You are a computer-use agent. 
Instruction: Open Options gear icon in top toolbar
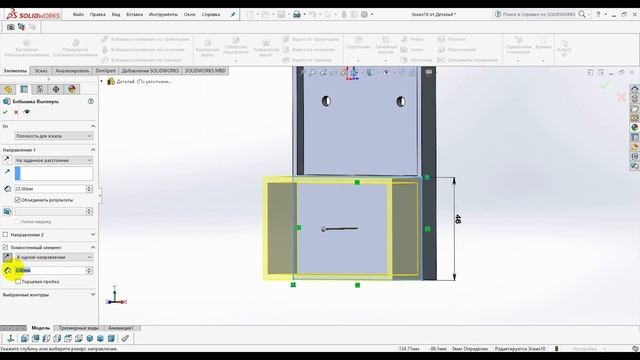[364, 14]
